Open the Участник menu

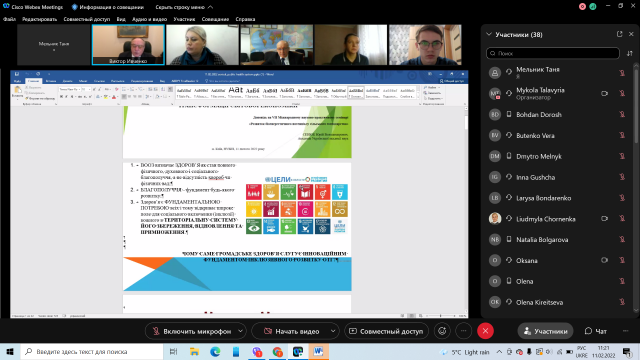tap(184, 19)
